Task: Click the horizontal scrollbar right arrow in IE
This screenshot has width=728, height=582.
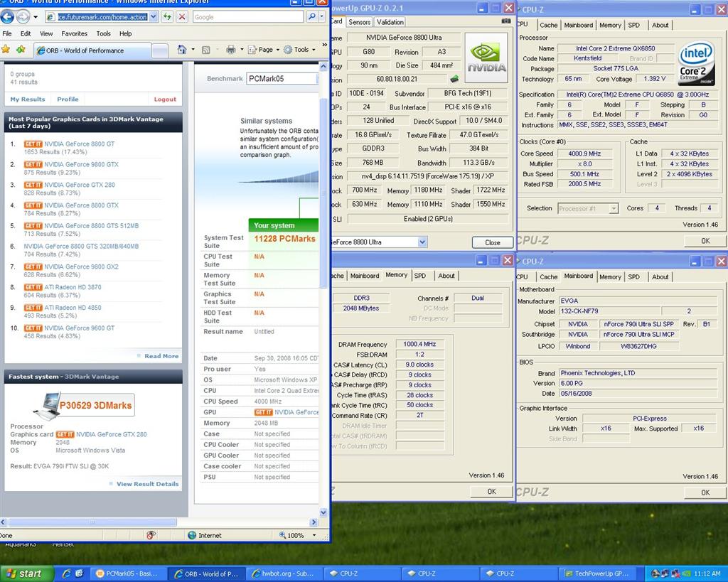Action: coord(314,522)
